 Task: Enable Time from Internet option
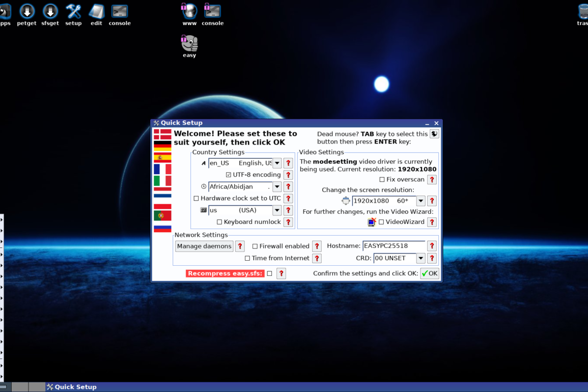[x=247, y=259]
